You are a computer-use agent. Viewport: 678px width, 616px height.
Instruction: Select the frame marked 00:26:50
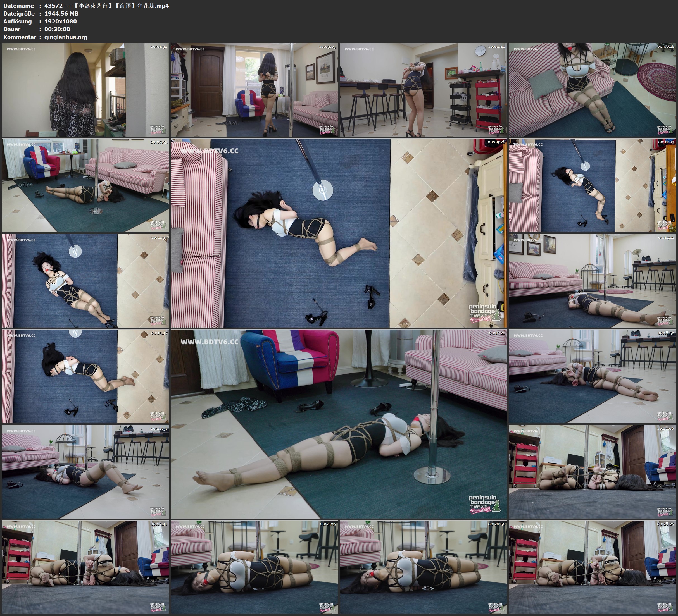point(424,567)
